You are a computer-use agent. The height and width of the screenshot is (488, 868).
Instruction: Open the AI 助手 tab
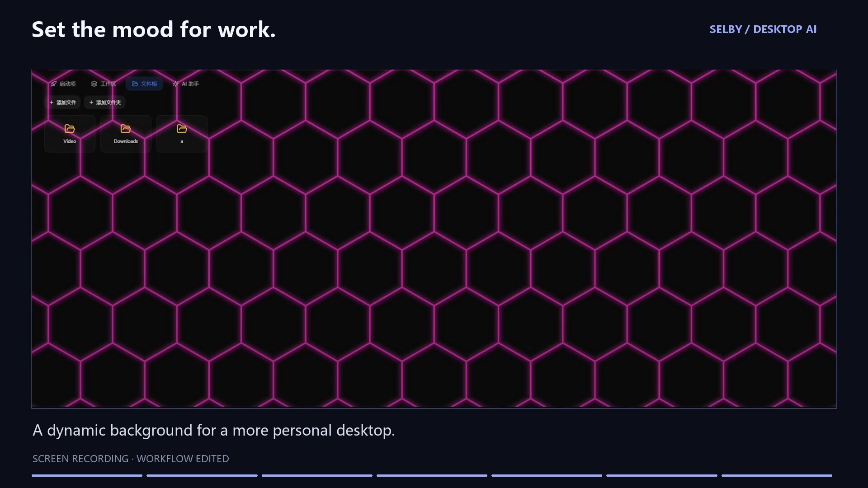185,84
